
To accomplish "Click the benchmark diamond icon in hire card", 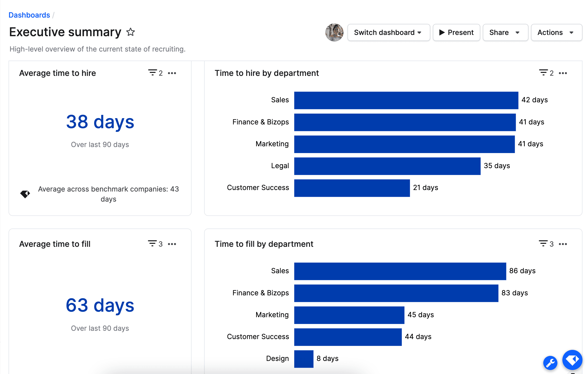I will coord(25,194).
